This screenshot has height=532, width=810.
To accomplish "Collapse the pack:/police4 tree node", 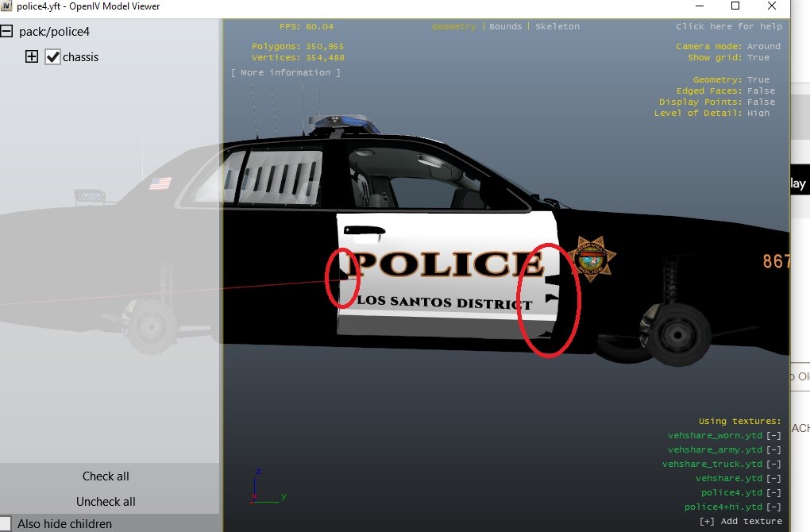I will click(6, 32).
